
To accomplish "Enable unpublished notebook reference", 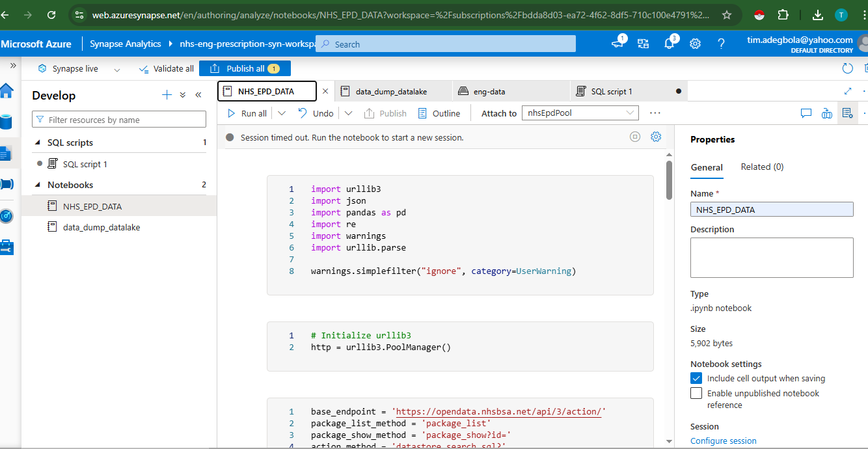I will point(696,393).
